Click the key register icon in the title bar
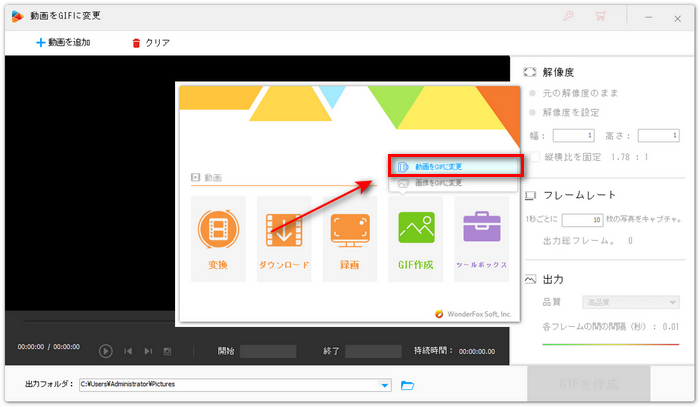The height and width of the screenshot is (407, 700). pos(570,17)
